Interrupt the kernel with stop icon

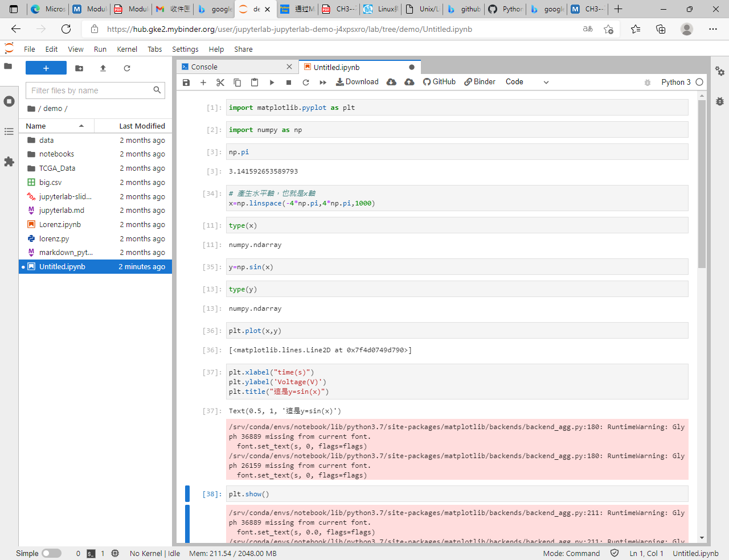coord(288,82)
